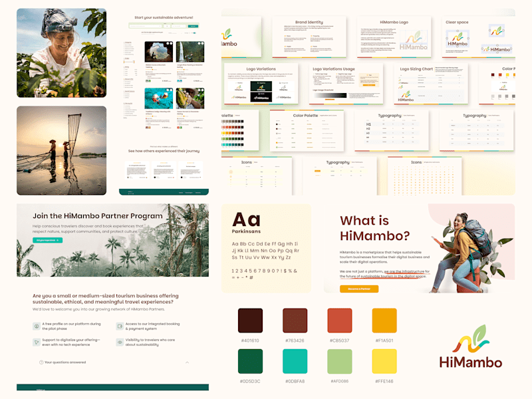Open the waterfall rafting experience image
The image size is (532, 399).
pyautogui.click(x=190, y=52)
